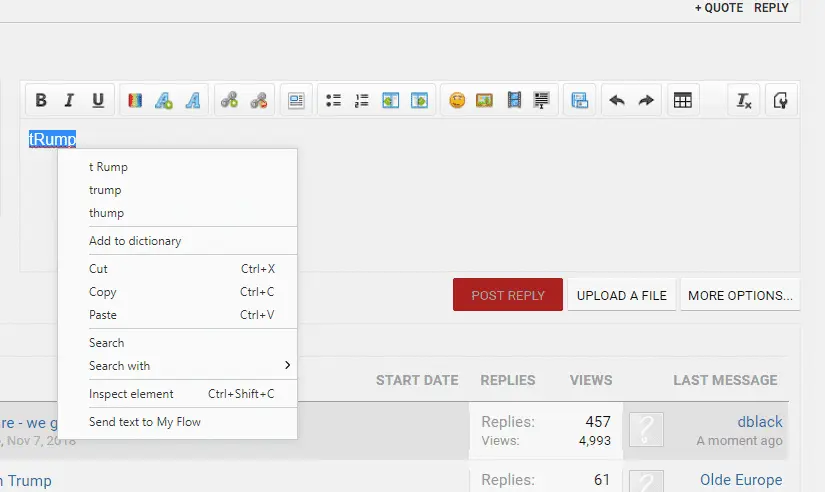
Task: Click the avatar thumbnail next to dblack
Action: pyautogui.click(x=646, y=430)
